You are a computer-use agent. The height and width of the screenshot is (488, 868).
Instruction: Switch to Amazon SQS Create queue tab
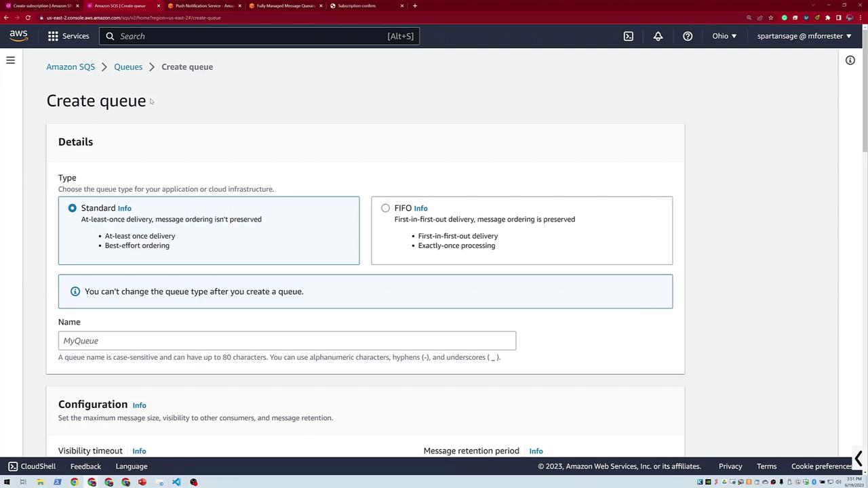pyautogui.click(x=122, y=5)
